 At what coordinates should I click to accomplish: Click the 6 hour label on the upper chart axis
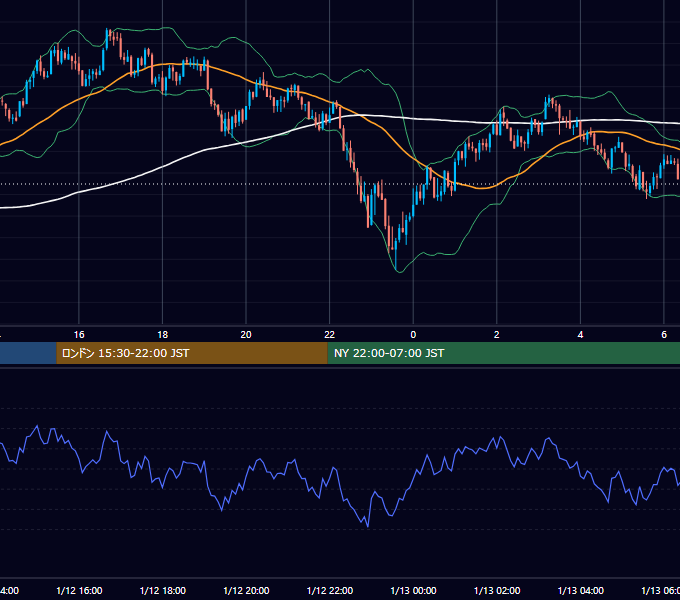coord(664,335)
